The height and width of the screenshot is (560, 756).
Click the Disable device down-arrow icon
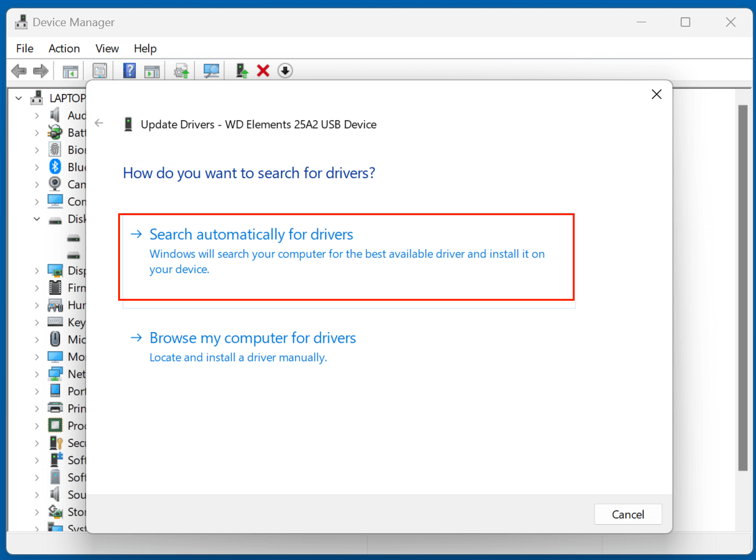pos(285,70)
